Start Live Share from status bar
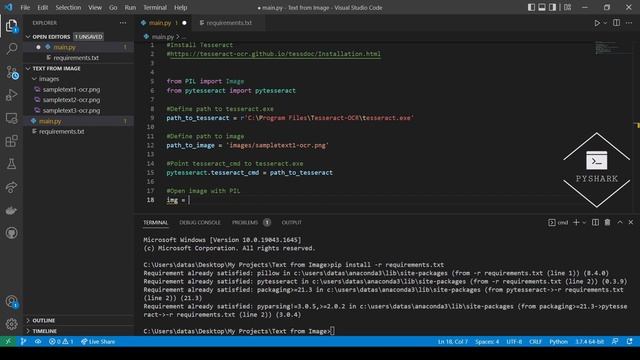Image resolution: width=640 pixels, height=360 pixels. coord(98,342)
